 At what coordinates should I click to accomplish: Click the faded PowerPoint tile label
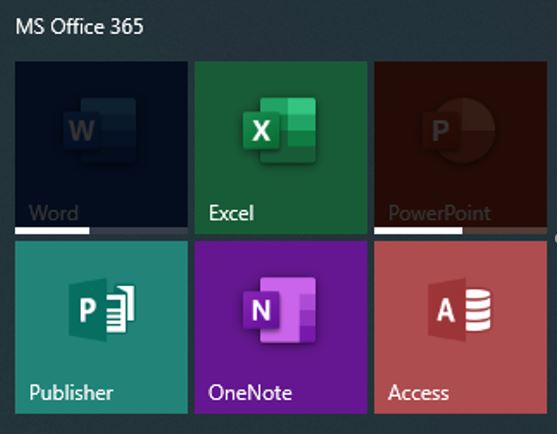coord(440,213)
